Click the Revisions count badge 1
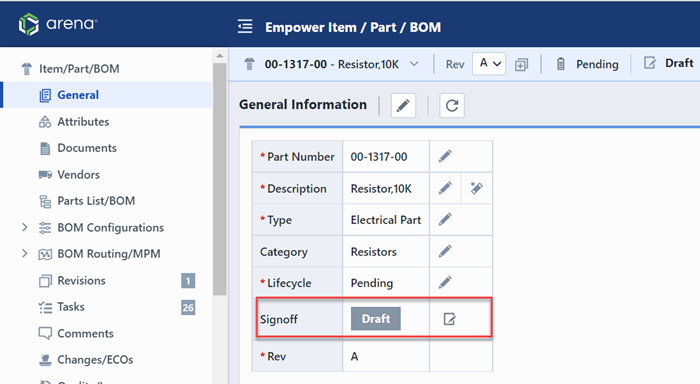 pyautogui.click(x=188, y=281)
